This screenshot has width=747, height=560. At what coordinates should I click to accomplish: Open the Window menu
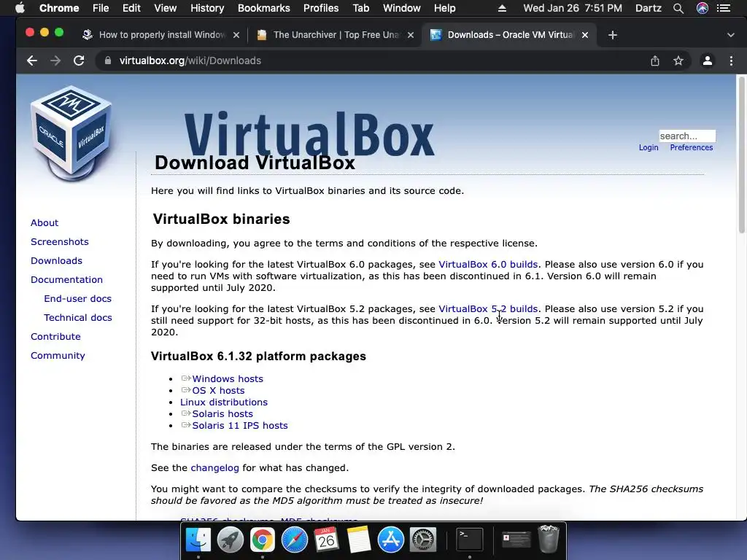pyautogui.click(x=402, y=8)
